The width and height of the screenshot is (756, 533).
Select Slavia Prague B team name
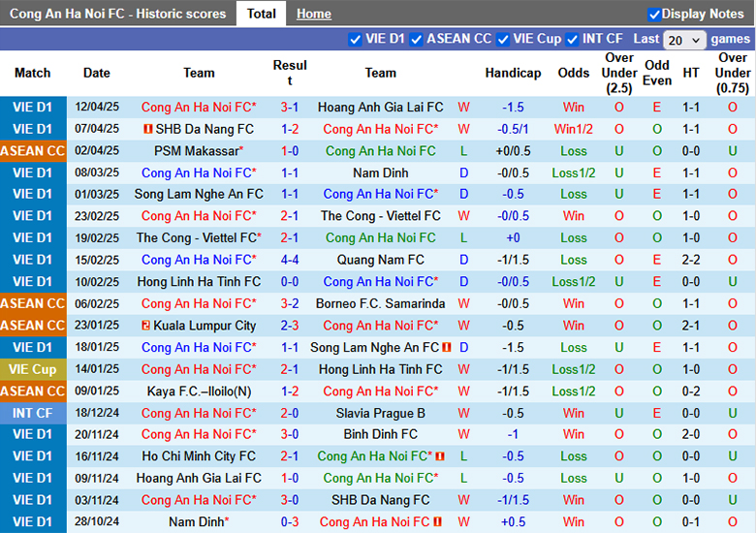point(380,413)
